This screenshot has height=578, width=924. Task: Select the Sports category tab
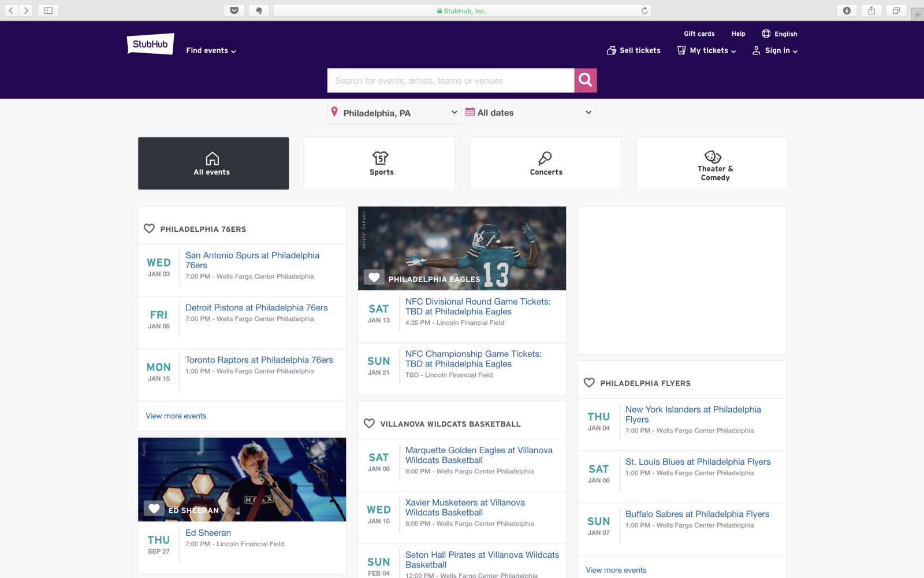[x=379, y=163]
